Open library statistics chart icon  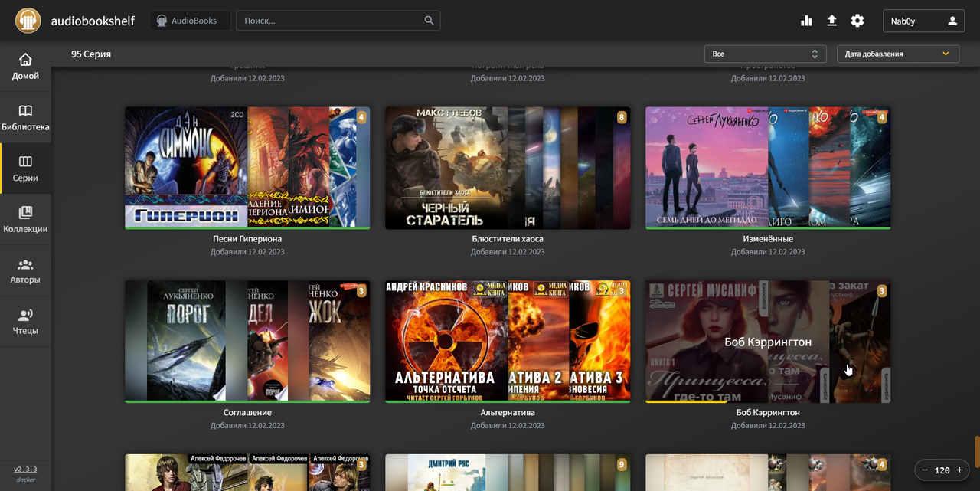pos(806,21)
